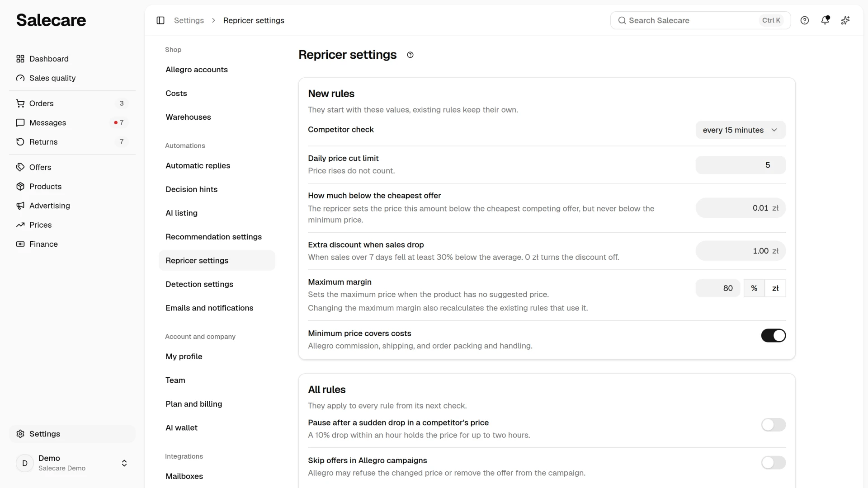Click the Advertising megaphone icon
Screen dimensions: 868x488
coord(20,206)
